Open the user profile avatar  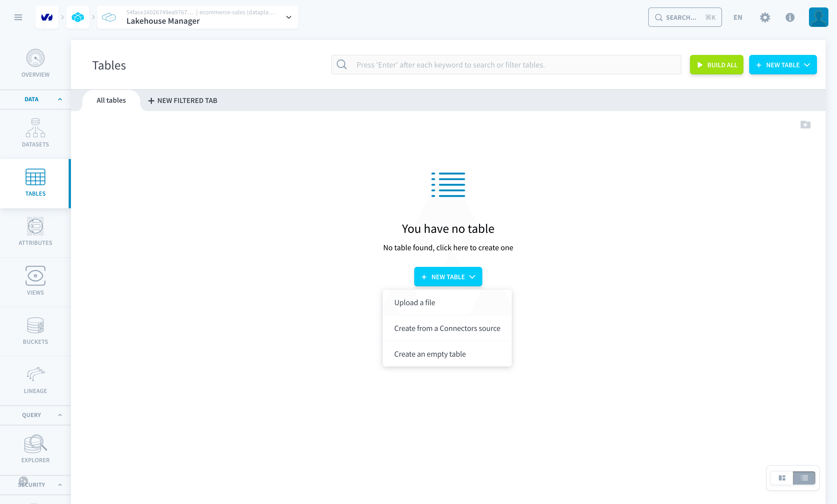[x=818, y=17]
